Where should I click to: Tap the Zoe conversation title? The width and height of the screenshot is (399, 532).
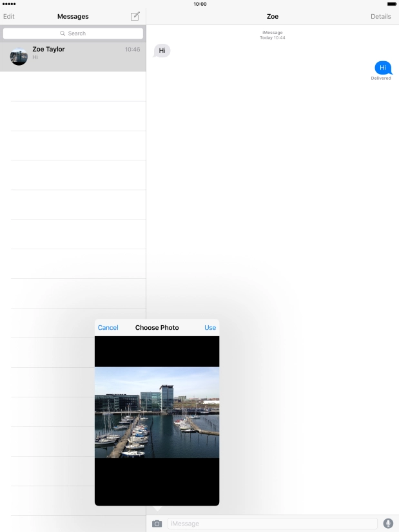273,16
